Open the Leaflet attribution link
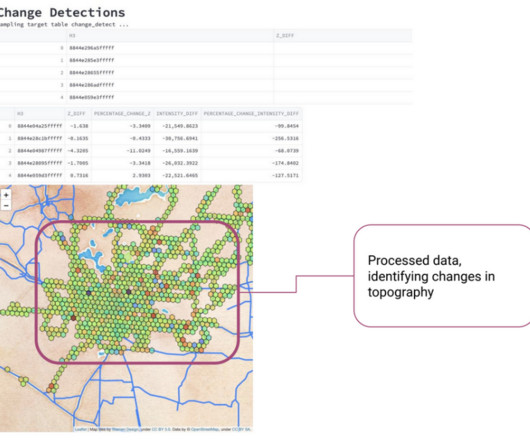 click(x=80, y=429)
